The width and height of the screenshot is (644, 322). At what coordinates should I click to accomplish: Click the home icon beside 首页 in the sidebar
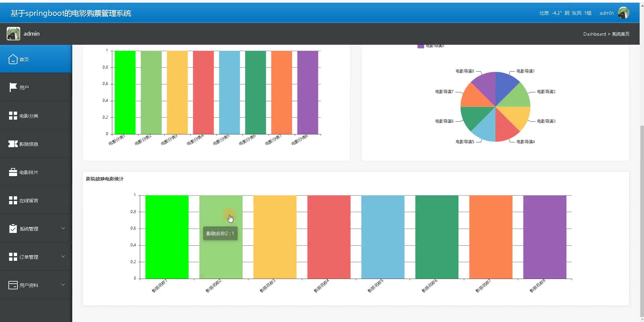[x=13, y=59]
